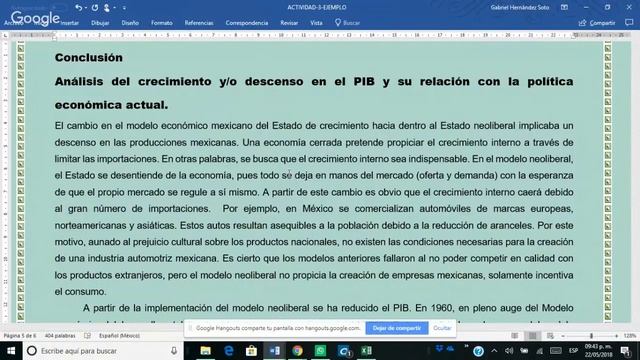This screenshot has height=360, width=640.
Task: Click the Undo arrow in the title bar
Action: pos(78,7)
